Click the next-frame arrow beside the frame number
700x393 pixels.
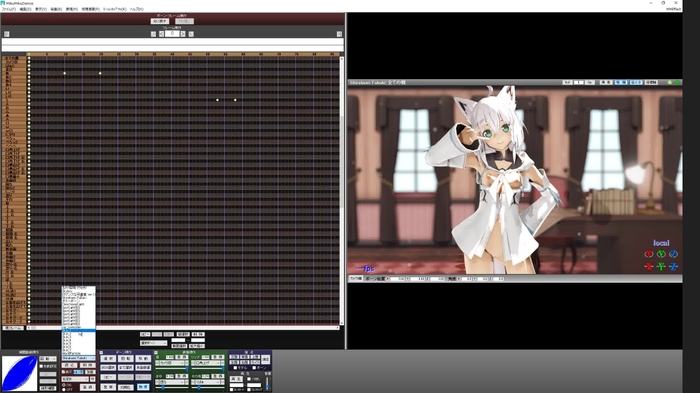[183, 34]
